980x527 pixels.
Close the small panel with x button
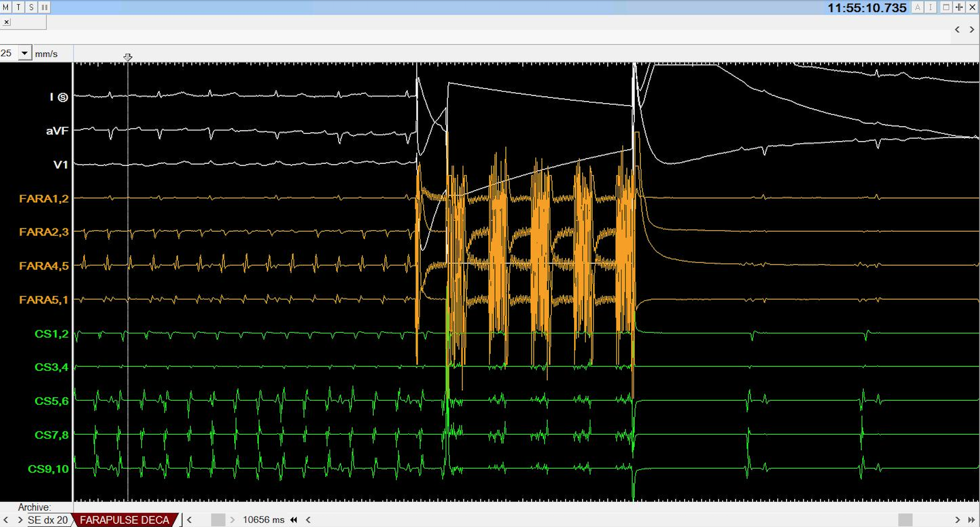[x=7, y=22]
